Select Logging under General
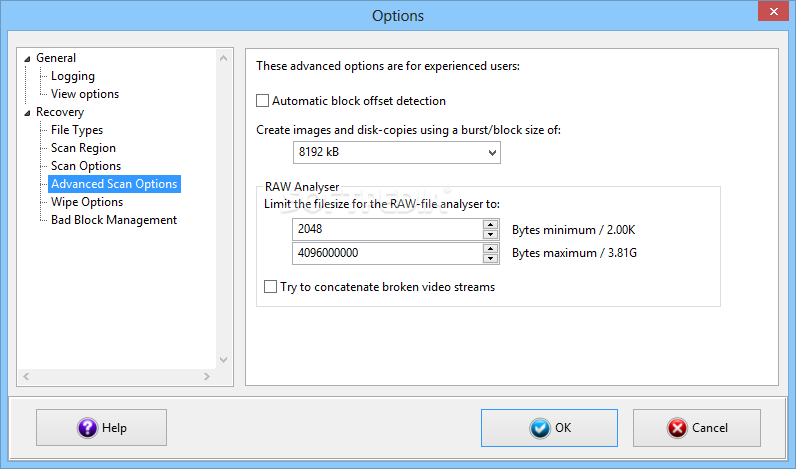 [x=73, y=76]
